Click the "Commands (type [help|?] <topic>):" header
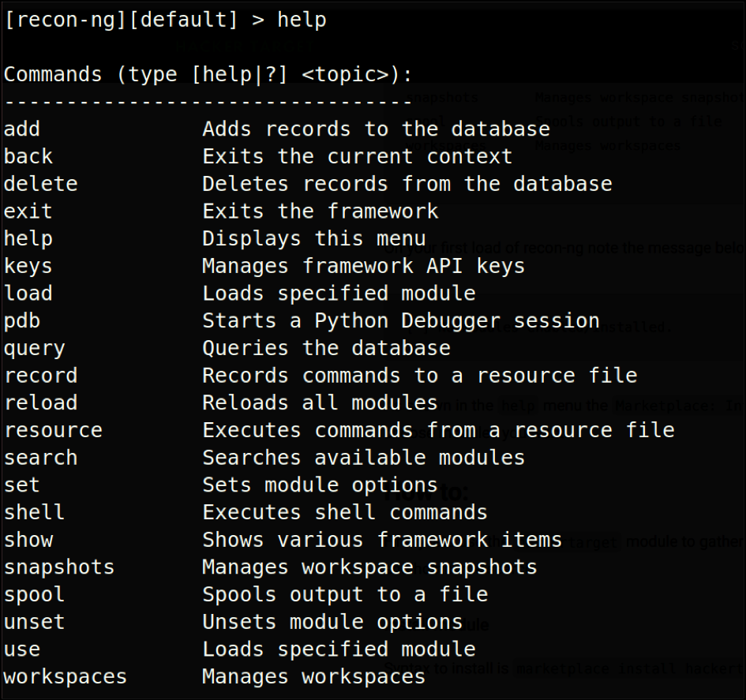 pyautogui.click(x=208, y=75)
